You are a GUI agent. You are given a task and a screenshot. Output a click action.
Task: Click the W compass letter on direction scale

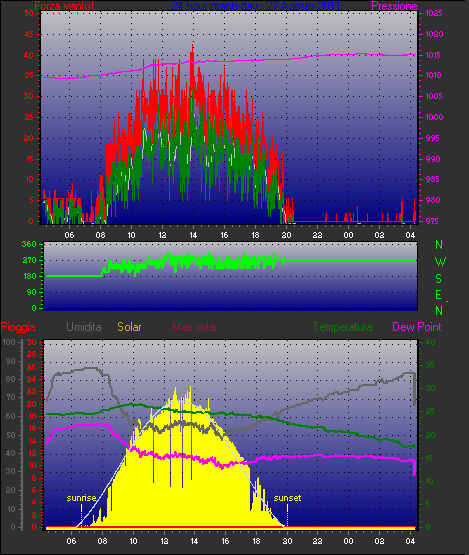tap(440, 262)
